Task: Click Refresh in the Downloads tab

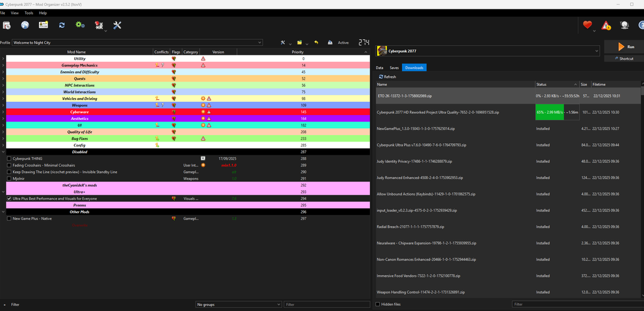Action: (x=387, y=77)
